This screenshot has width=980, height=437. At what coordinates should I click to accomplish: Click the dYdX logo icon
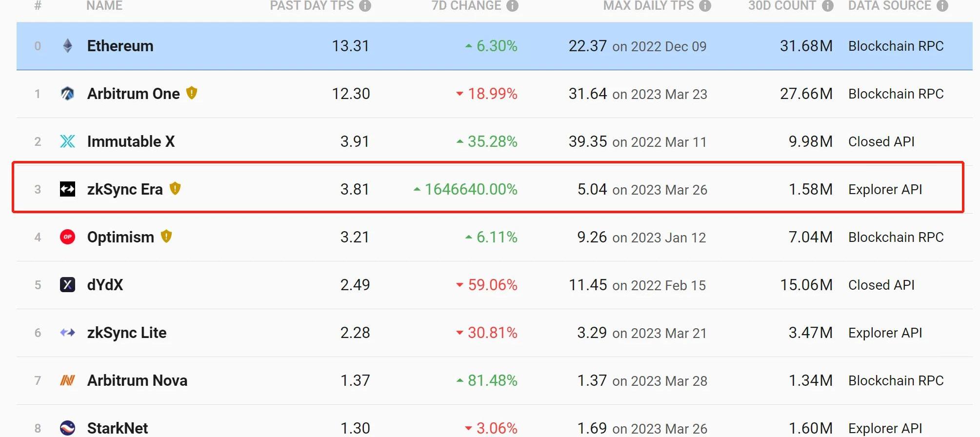click(x=68, y=285)
